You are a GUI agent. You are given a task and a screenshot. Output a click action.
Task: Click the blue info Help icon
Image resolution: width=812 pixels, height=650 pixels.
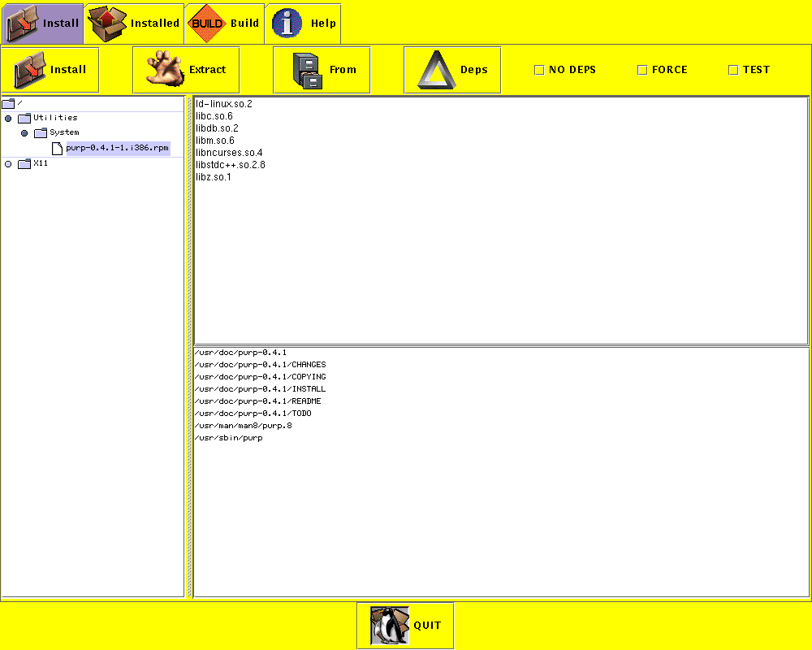287,24
